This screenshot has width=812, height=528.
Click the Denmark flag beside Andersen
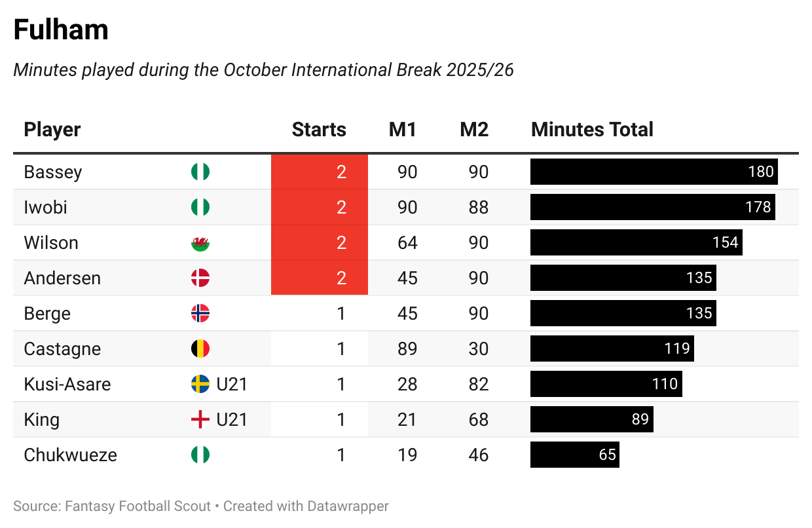coord(200,278)
